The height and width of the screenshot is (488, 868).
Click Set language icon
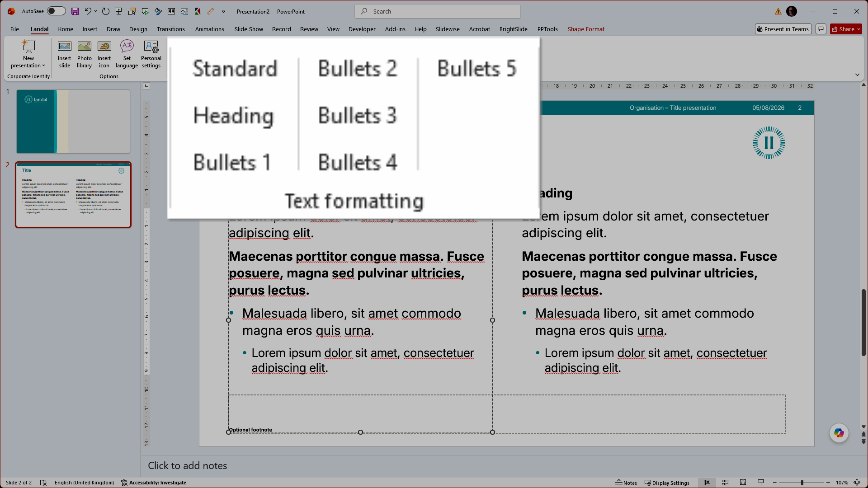pos(127,54)
